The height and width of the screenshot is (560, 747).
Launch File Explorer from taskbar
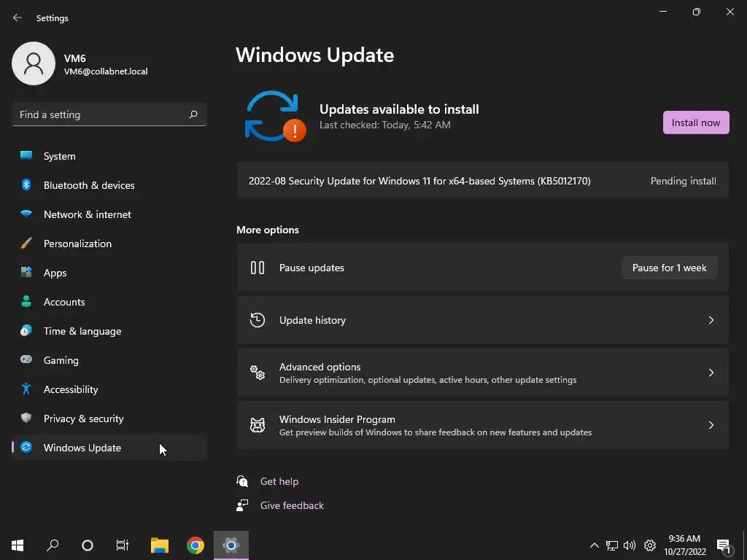[x=160, y=545]
